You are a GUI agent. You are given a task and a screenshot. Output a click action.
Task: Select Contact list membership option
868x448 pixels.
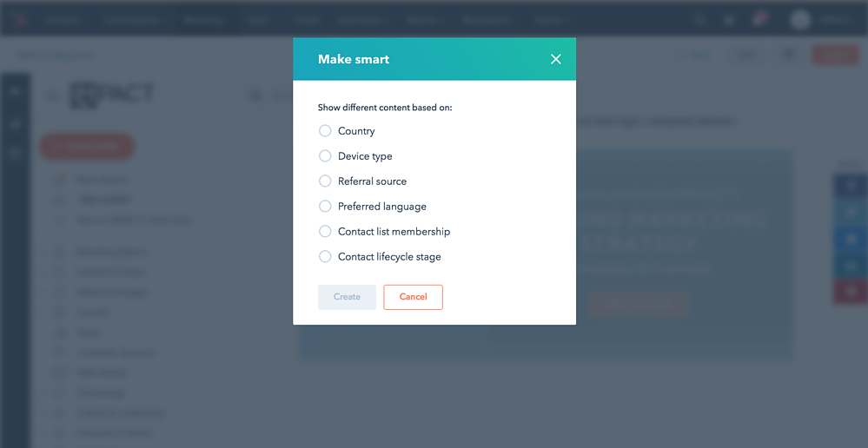coord(325,231)
